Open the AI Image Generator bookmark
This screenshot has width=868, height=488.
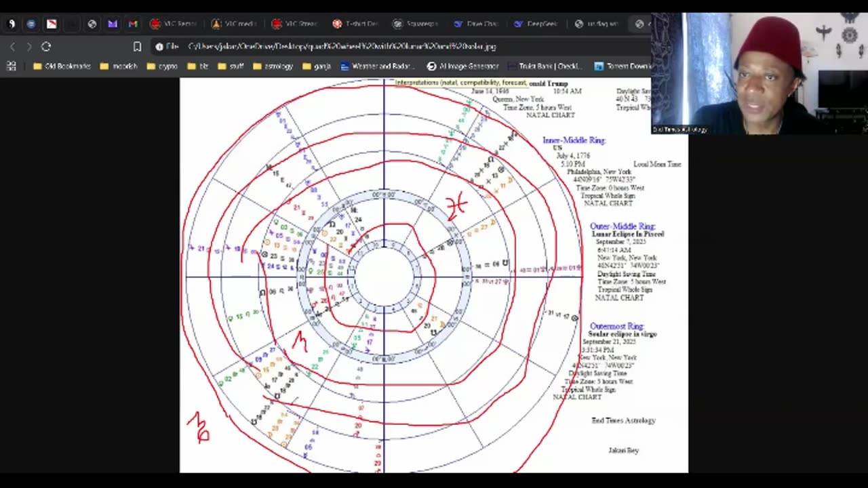[x=462, y=66]
